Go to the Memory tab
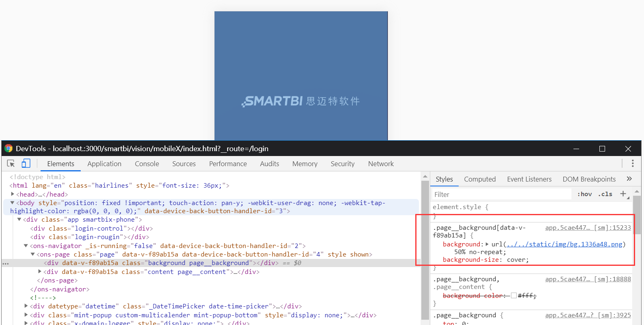 pyautogui.click(x=305, y=164)
